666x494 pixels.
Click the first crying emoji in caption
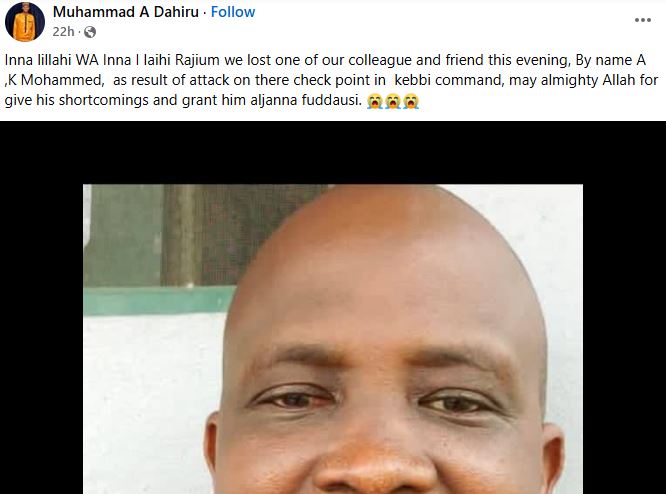[375, 101]
